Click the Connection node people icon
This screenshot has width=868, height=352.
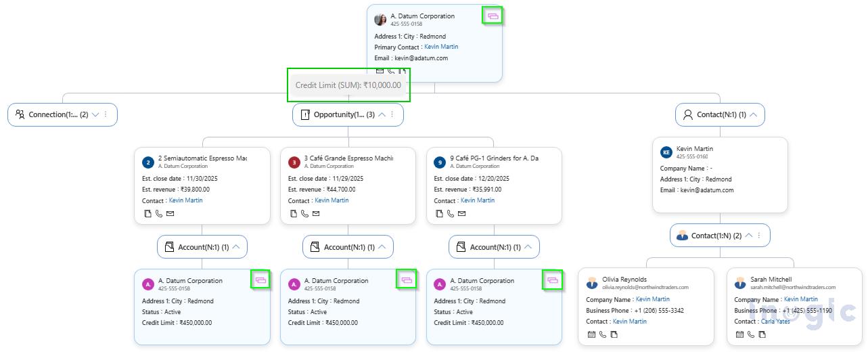(20, 114)
